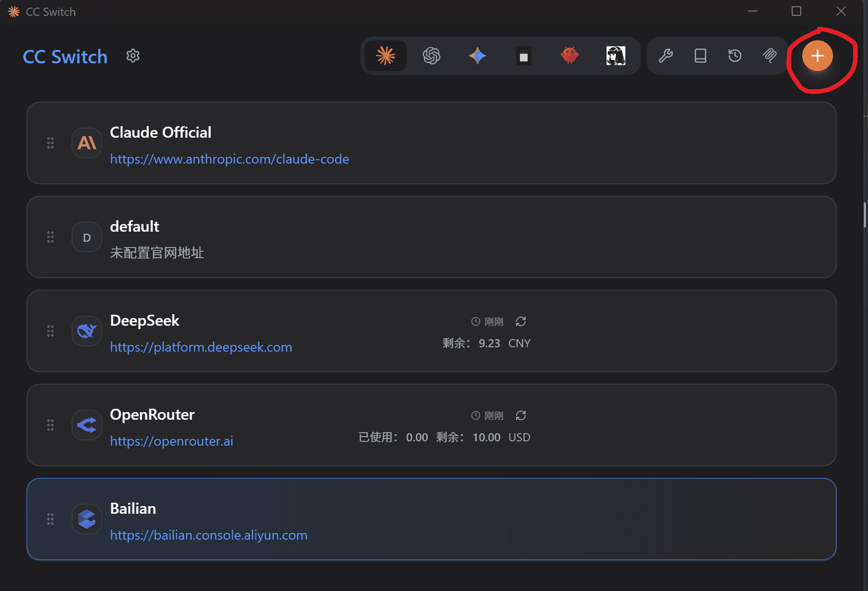This screenshot has width=868, height=591.
Task: Click the app icon in title bar
Action: [x=14, y=12]
